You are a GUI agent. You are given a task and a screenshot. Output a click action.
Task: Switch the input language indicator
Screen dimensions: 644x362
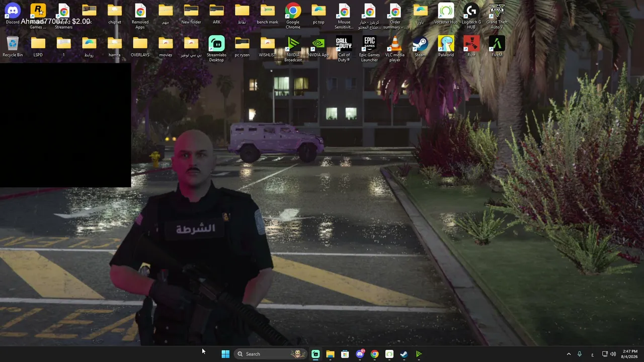click(x=592, y=354)
